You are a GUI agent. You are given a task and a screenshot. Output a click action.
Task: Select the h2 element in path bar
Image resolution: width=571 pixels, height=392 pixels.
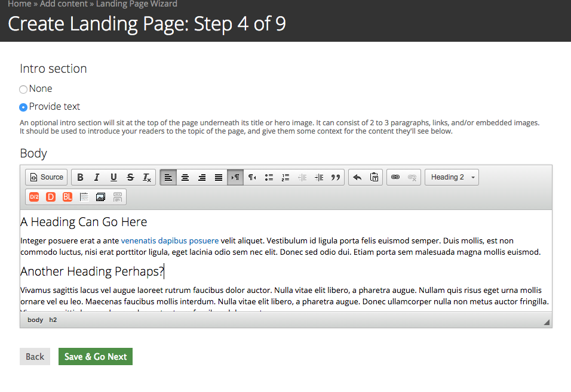53,320
